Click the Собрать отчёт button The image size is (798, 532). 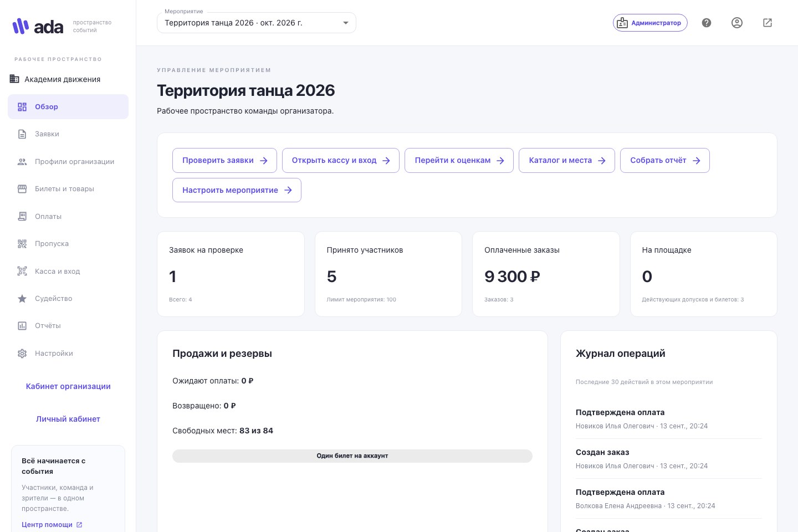665,160
